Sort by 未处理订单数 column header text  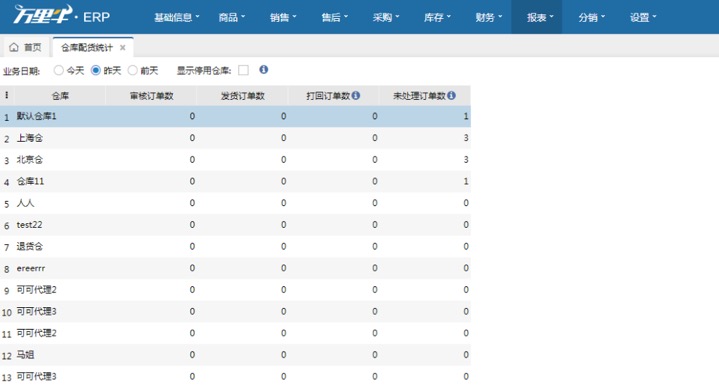coord(419,96)
